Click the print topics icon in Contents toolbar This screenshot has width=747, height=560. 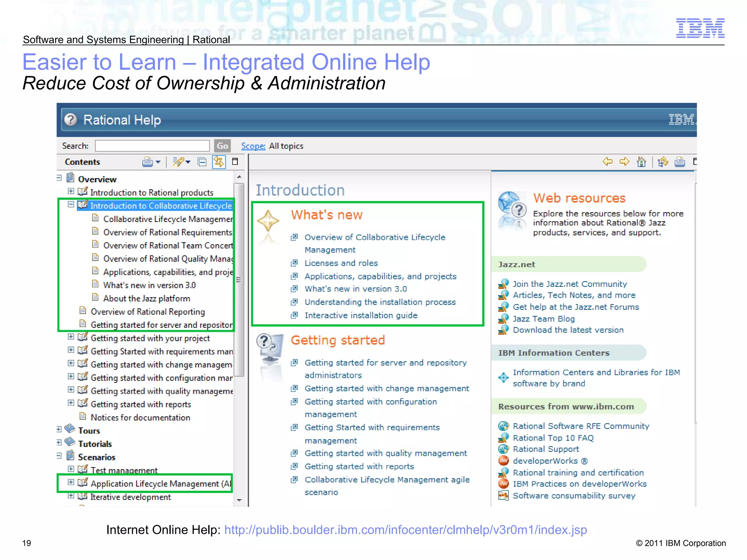click(x=147, y=162)
